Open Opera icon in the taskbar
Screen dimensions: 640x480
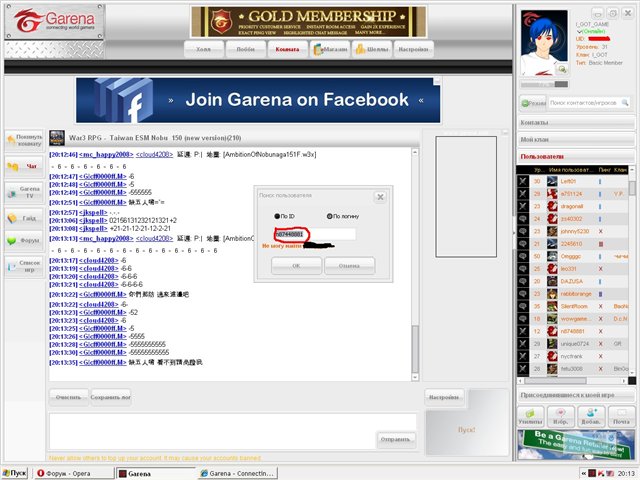pyautogui.click(x=40, y=473)
